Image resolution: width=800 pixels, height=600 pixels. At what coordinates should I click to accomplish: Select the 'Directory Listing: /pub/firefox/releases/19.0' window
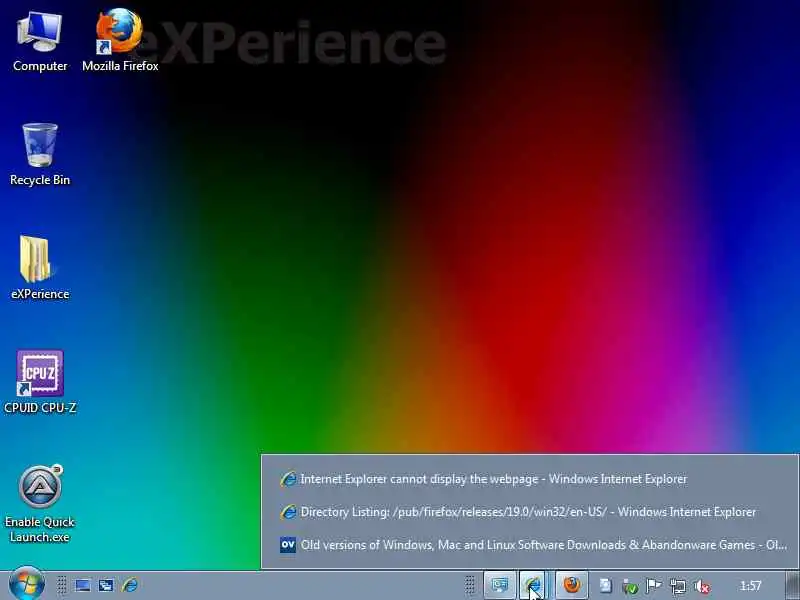pos(530,512)
